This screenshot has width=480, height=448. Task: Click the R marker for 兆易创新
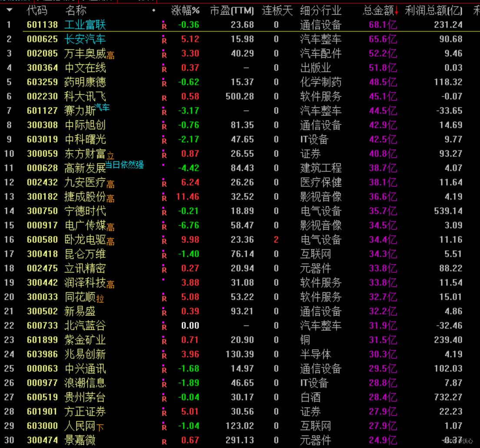(164, 355)
